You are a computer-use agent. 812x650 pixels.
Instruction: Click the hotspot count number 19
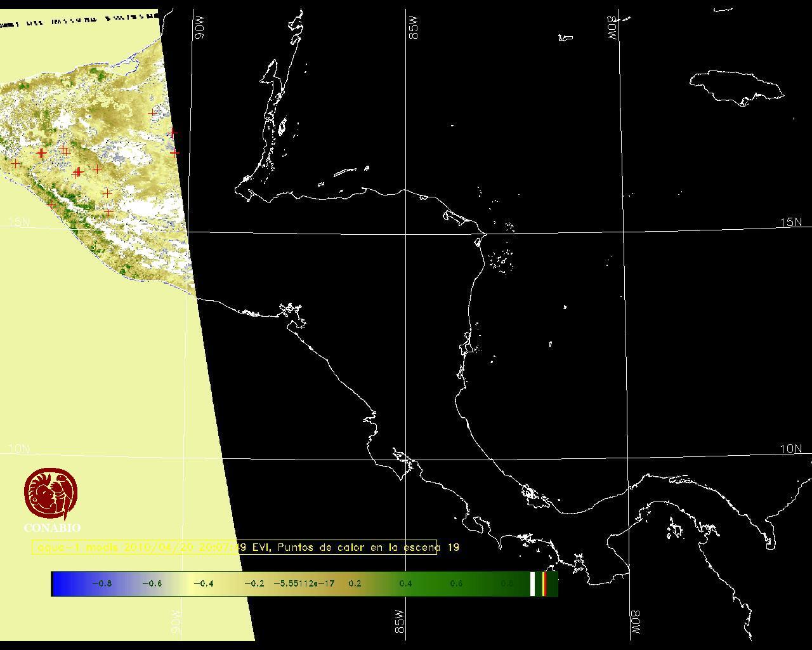[x=453, y=547]
